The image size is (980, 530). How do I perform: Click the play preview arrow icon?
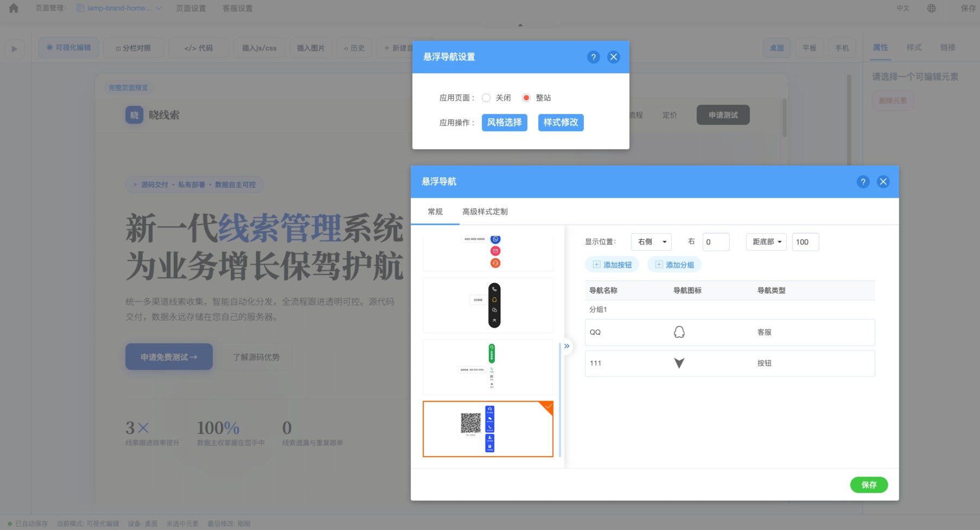[15, 49]
